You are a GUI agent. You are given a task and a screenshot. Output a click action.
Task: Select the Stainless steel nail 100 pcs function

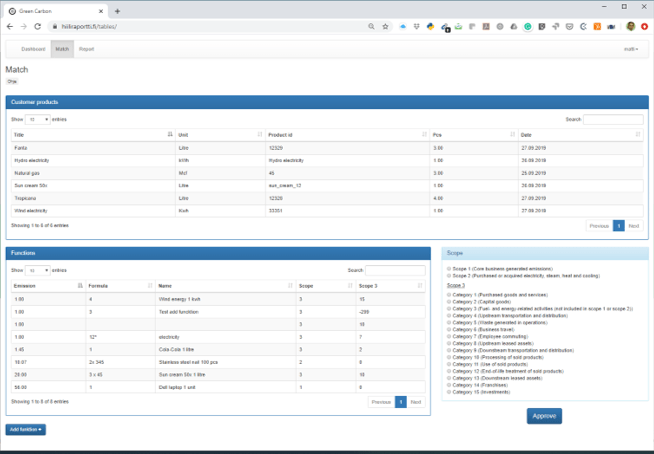pos(218,362)
